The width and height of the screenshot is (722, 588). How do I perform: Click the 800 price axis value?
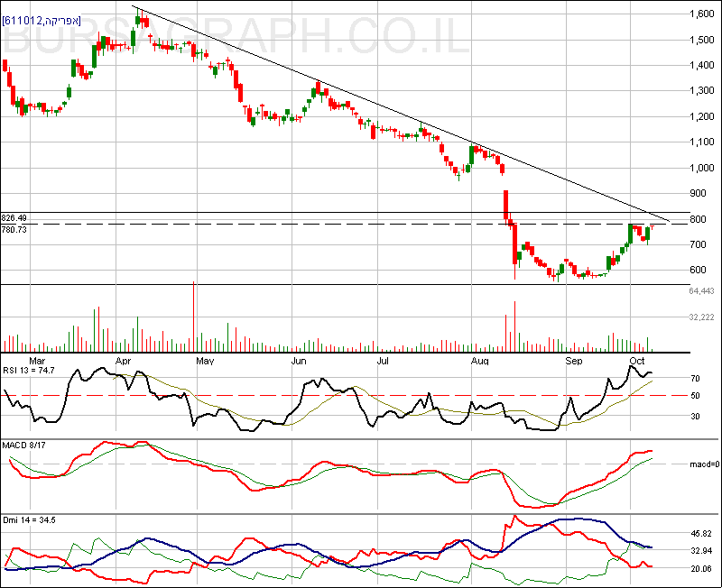click(698, 219)
